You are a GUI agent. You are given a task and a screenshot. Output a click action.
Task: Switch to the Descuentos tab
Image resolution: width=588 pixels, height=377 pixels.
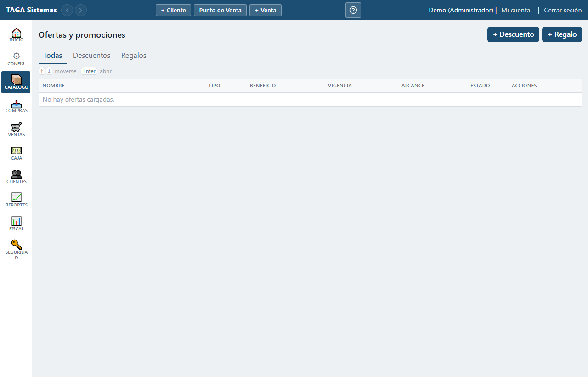(x=92, y=56)
